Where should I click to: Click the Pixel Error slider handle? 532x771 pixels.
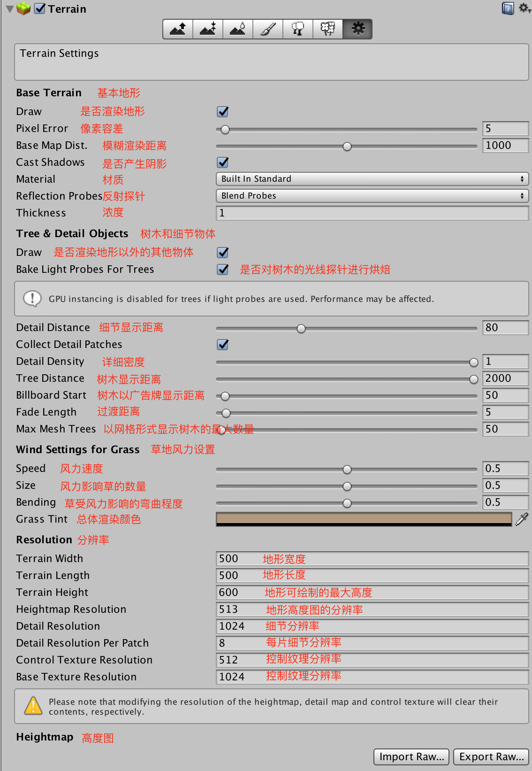coord(225,130)
